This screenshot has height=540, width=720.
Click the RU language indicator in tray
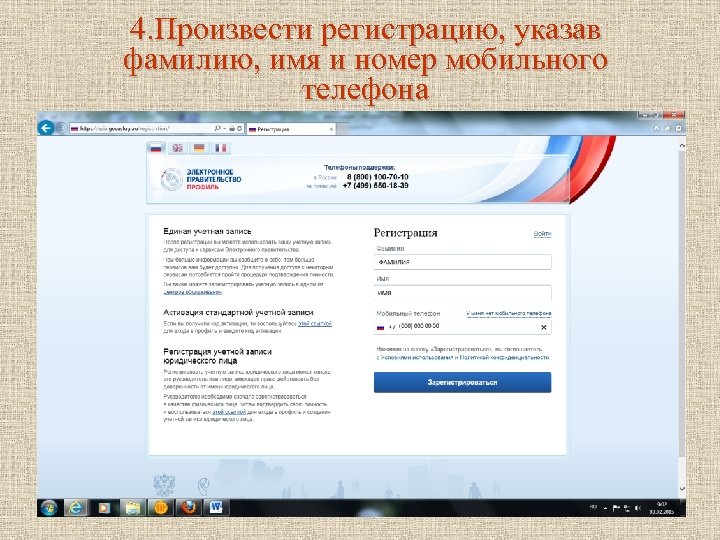tap(593, 507)
